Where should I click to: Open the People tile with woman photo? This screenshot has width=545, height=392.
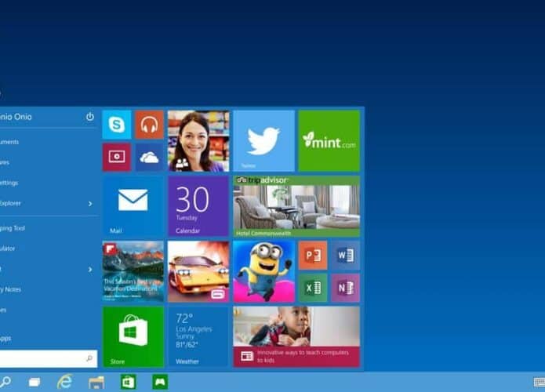tap(198, 141)
